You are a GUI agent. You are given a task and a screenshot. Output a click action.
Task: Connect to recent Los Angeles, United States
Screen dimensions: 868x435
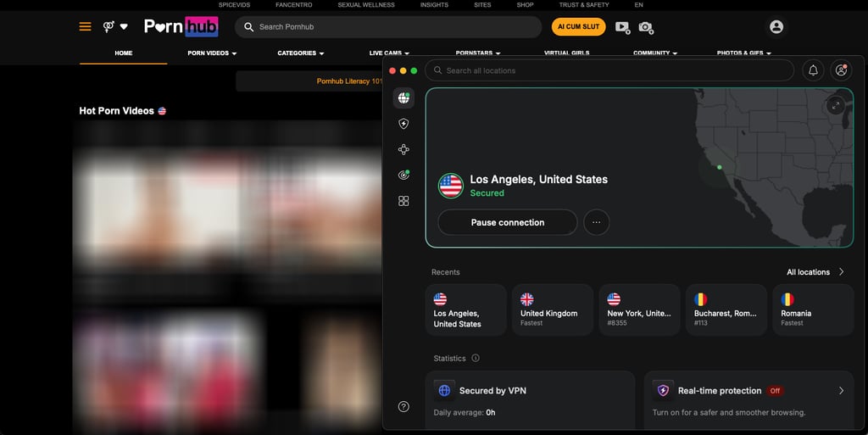coord(466,310)
